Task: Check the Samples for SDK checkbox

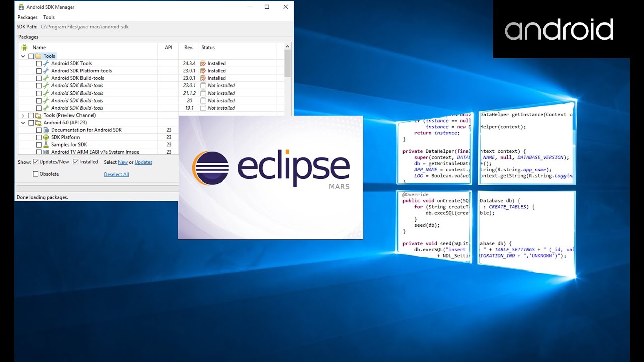Action: click(39, 145)
